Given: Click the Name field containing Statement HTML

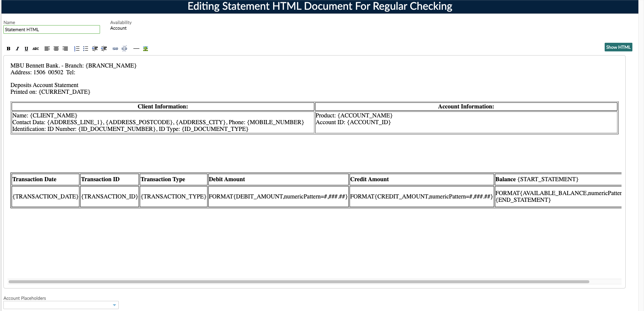Looking at the screenshot, I should point(52,29).
